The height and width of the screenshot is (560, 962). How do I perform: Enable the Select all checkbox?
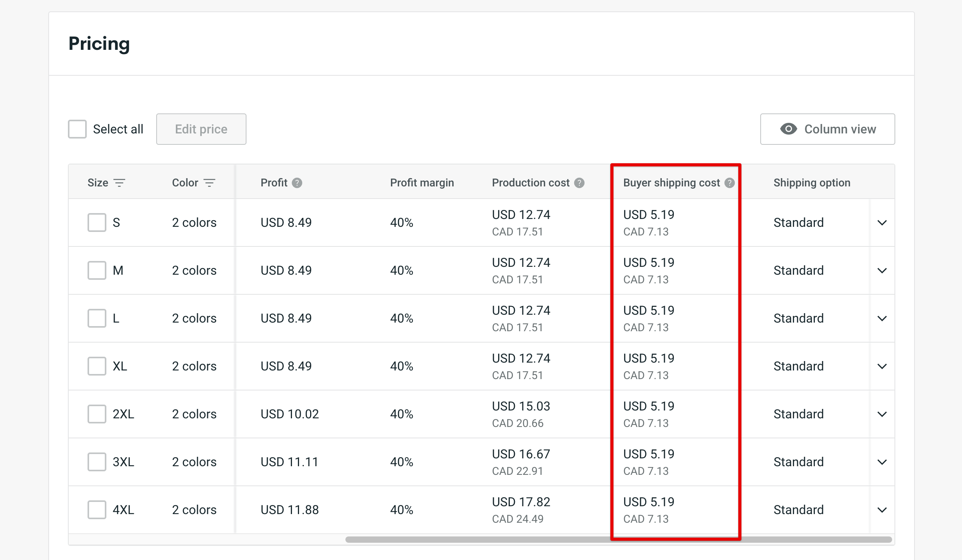77,129
